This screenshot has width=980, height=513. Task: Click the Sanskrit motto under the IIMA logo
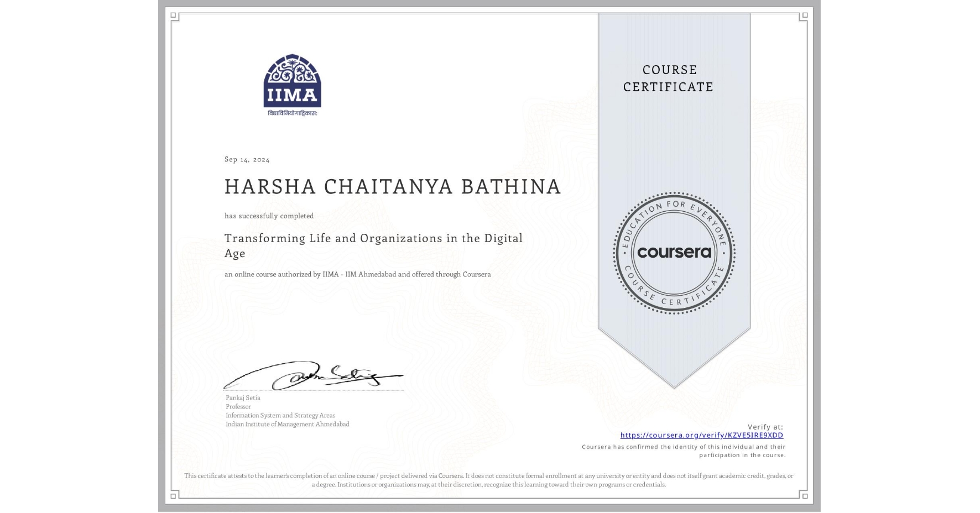tap(293, 113)
